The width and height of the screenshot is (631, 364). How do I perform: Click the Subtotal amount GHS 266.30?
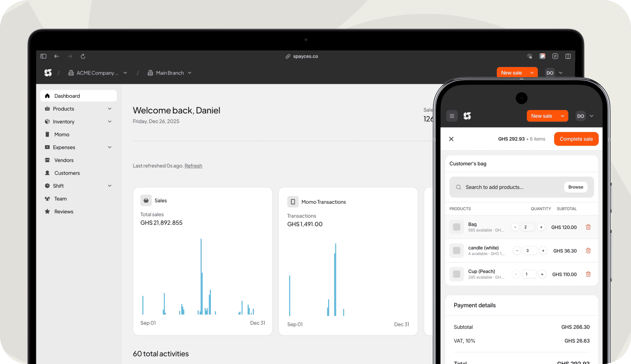[575, 327]
